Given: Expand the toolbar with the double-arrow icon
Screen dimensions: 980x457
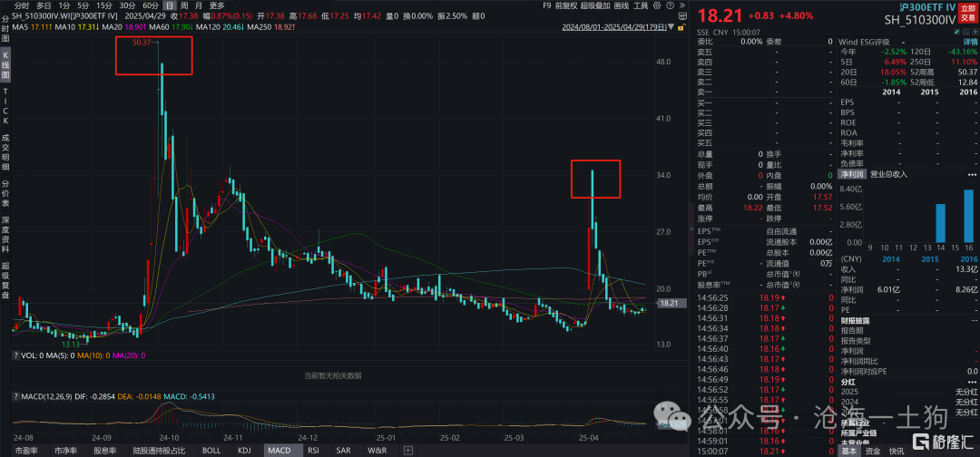Looking at the screenshot, I should 682,5.
